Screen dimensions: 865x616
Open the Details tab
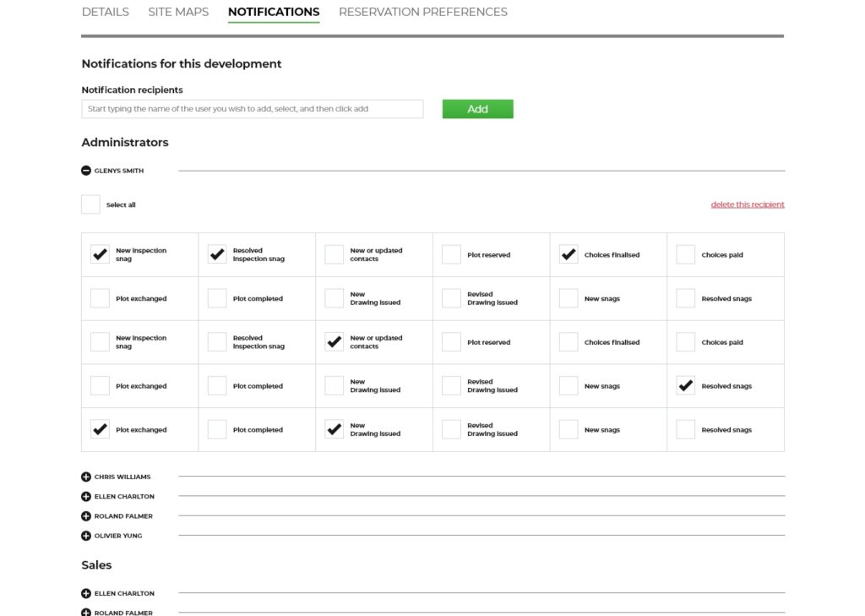tap(106, 12)
